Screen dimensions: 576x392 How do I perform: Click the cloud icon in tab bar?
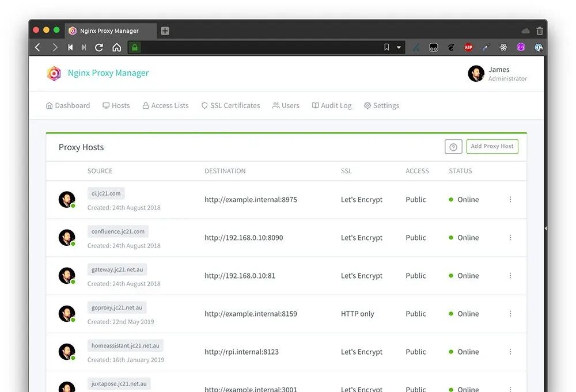tap(526, 31)
